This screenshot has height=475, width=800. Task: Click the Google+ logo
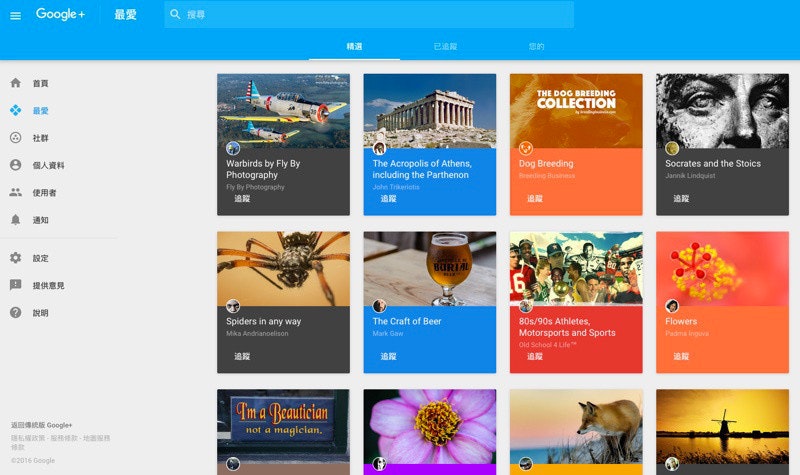pos(60,14)
